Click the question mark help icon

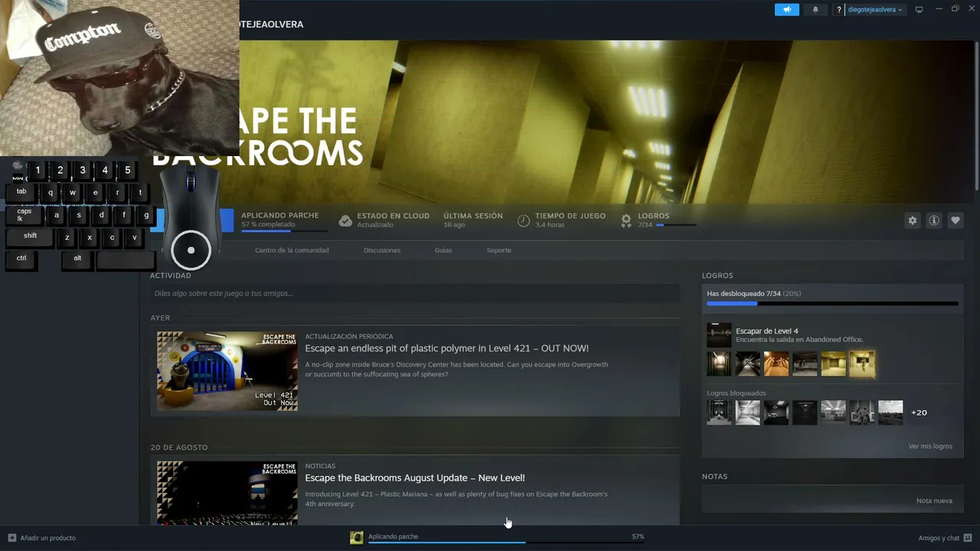click(x=839, y=10)
